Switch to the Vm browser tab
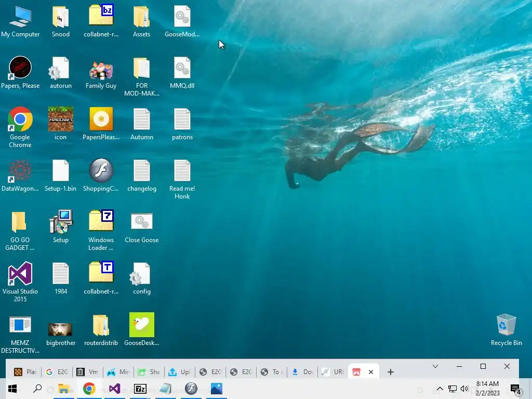This screenshot has height=399, width=532. pos(87,372)
